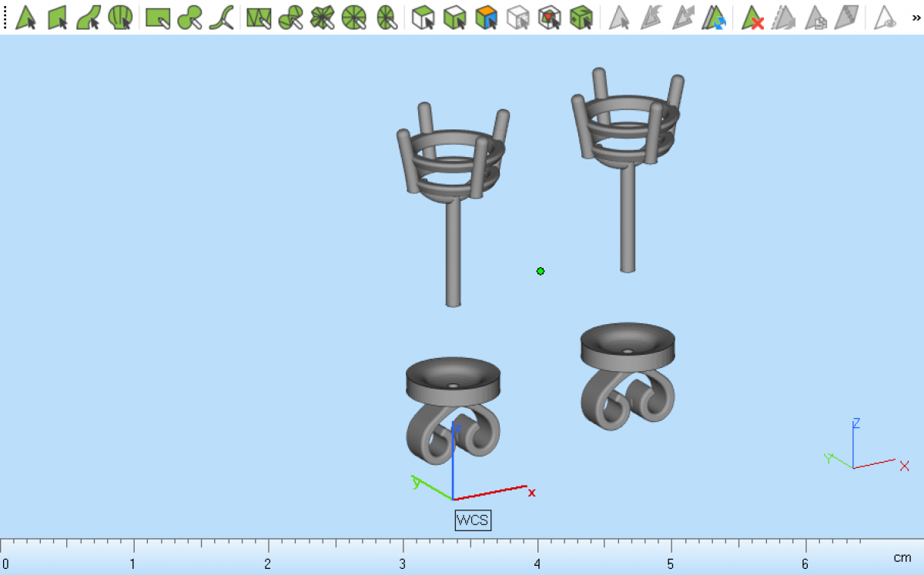Activate the Mark Surface tool
The height and width of the screenshot is (575, 924).
pyautogui.click(x=89, y=17)
